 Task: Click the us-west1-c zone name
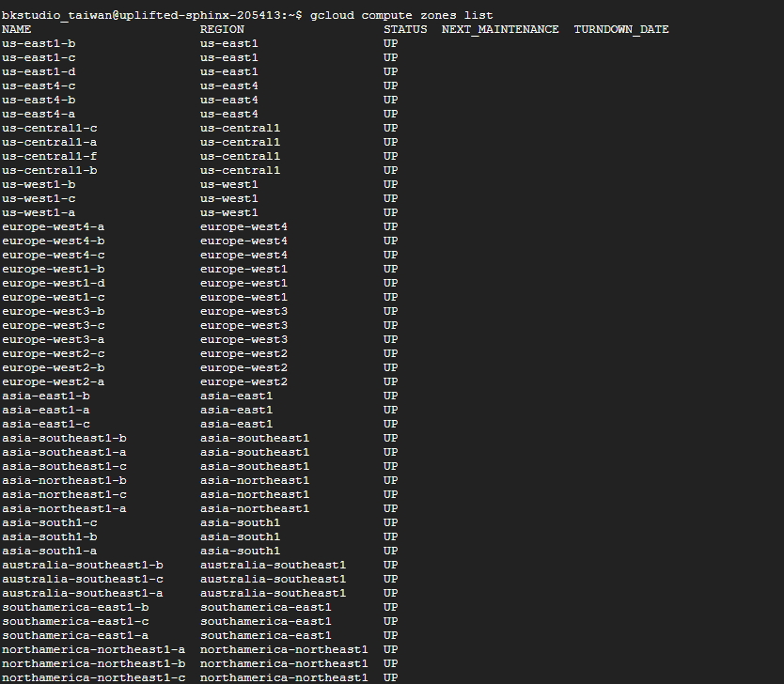[39, 198]
